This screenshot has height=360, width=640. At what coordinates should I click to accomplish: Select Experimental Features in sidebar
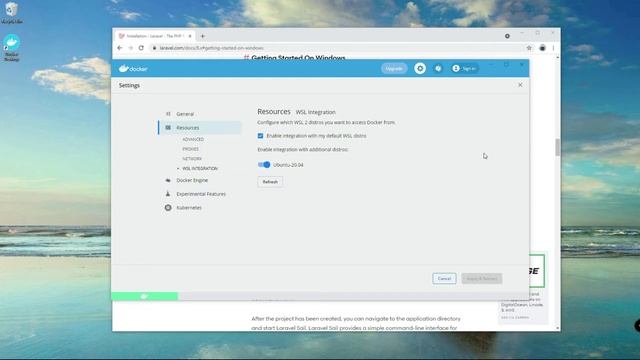[200, 194]
